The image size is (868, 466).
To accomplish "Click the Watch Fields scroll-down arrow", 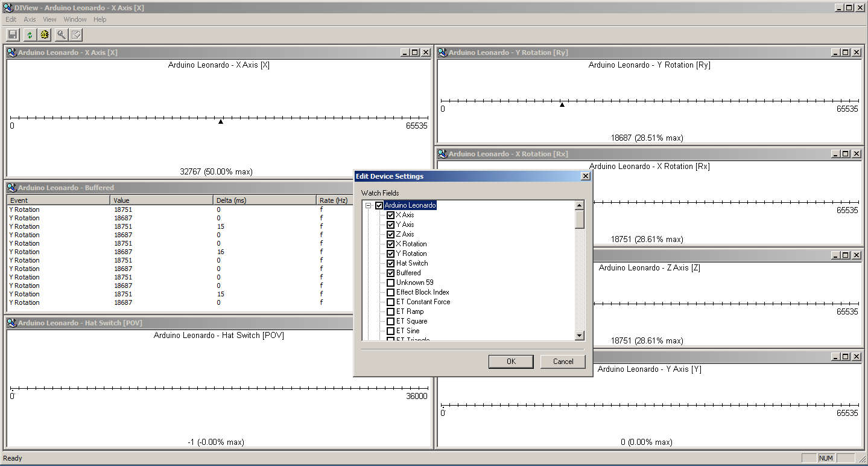I will tap(580, 336).
